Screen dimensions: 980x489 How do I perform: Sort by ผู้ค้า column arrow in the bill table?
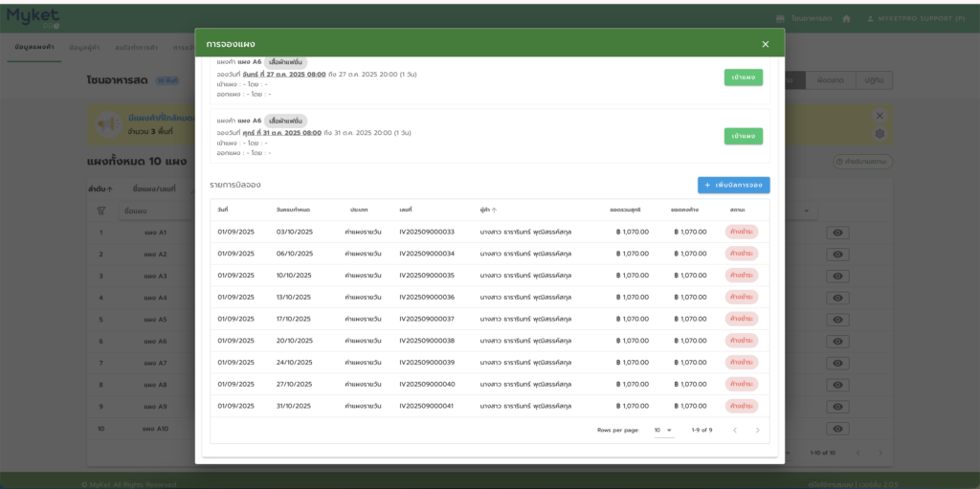495,211
